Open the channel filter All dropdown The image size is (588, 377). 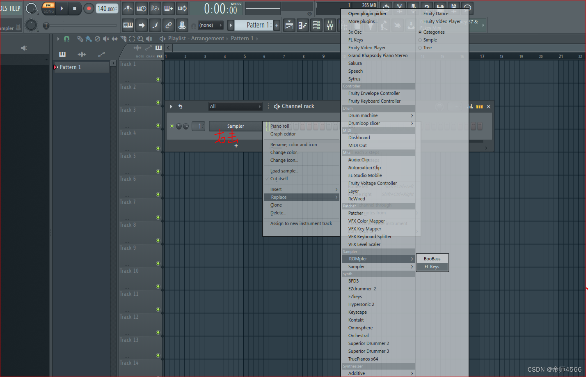[x=235, y=106]
